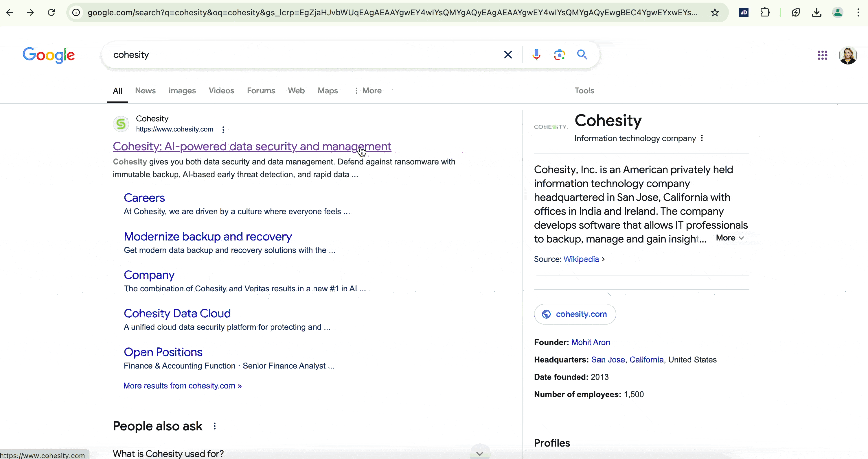
Task: Open the More search filters dropdown
Action: (x=368, y=90)
